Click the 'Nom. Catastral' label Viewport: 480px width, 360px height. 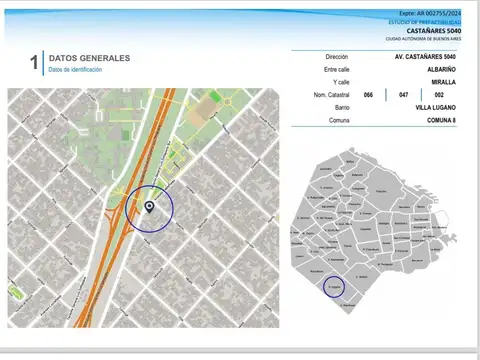pos(331,95)
